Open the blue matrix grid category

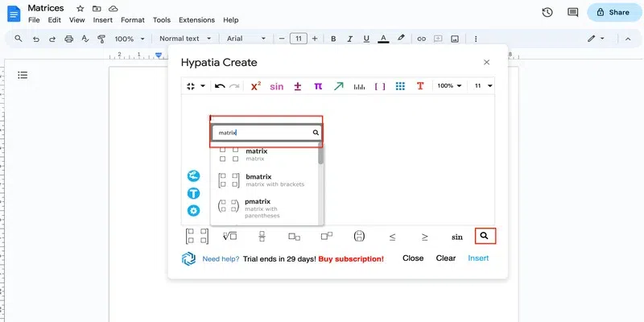(400, 86)
